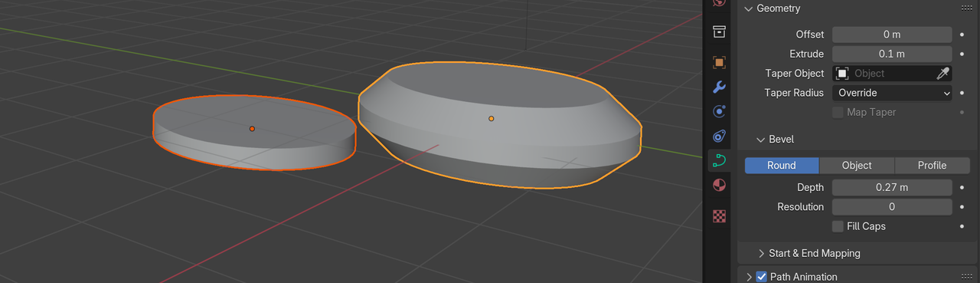Open the Modifiers wrench tab

coord(719,87)
